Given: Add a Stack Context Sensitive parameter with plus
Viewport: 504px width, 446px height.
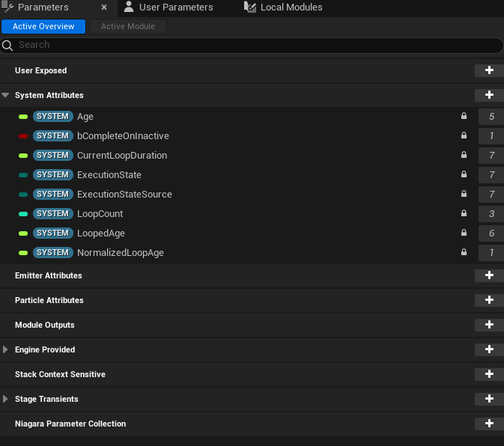Looking at the screenshot, I should 489,374.
